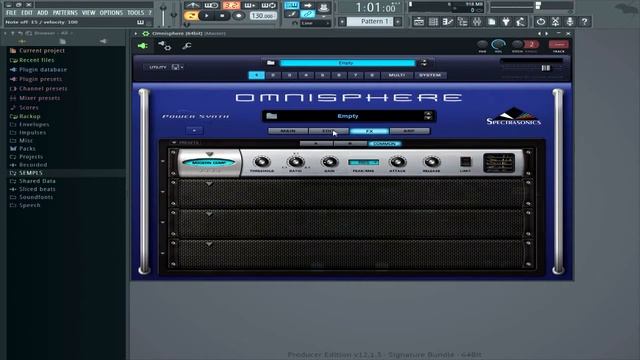Viewport: 640px width, 360px height.
Task: Toggle the Peak/RMS switch on compressor
Action: click(x=363, y=162)
